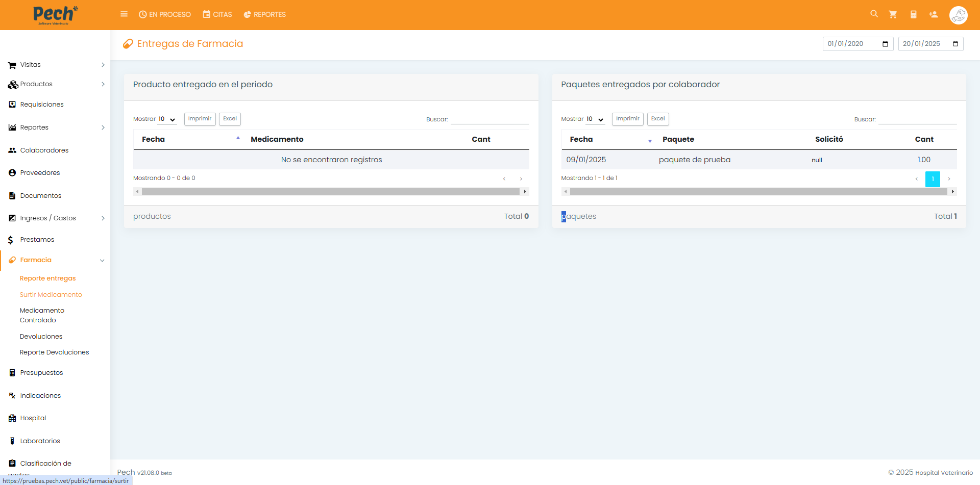
Task: Open Mostrar dropdown in Paquetes table
Action: tap(595, 119)
